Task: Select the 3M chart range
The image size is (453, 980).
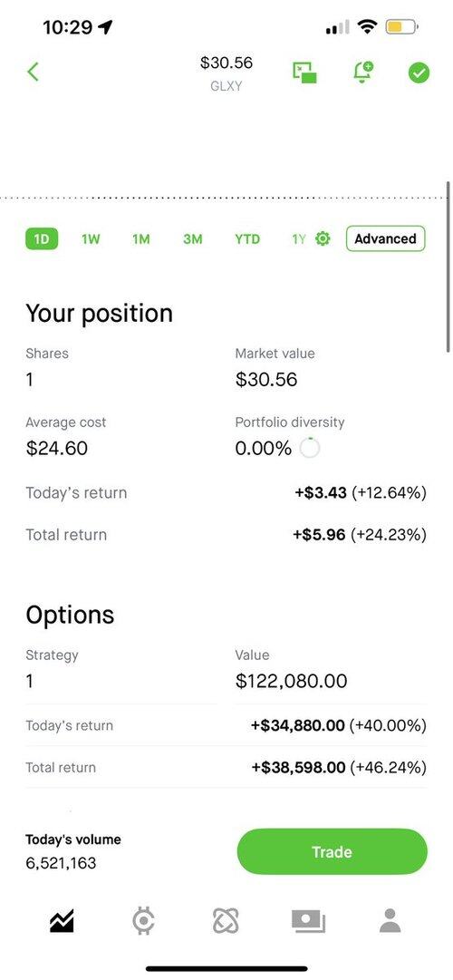Action: [192, 238]
